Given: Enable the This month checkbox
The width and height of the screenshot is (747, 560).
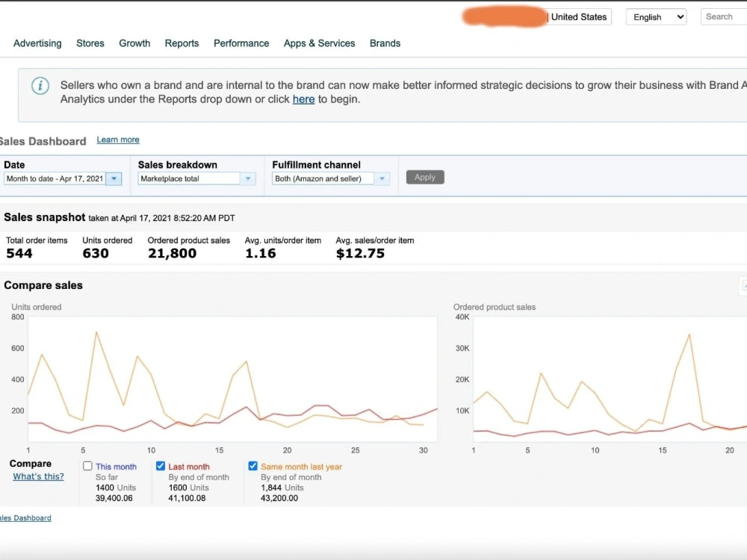Looking at the screenshot, I should point(87,466).
